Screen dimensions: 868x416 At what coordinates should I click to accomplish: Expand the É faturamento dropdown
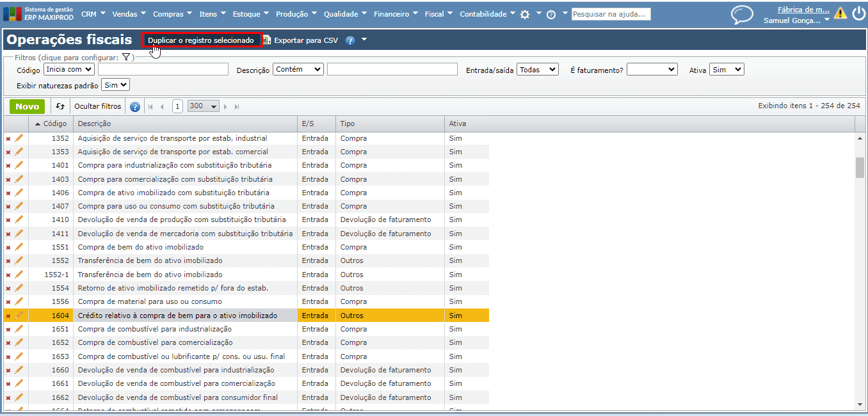point(652,69)
